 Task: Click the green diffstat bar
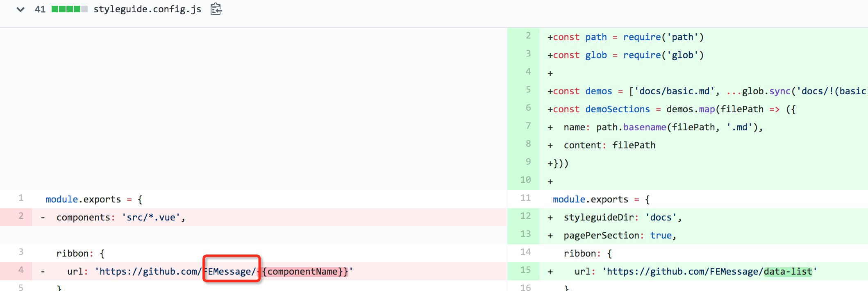(x=69, y=9)
